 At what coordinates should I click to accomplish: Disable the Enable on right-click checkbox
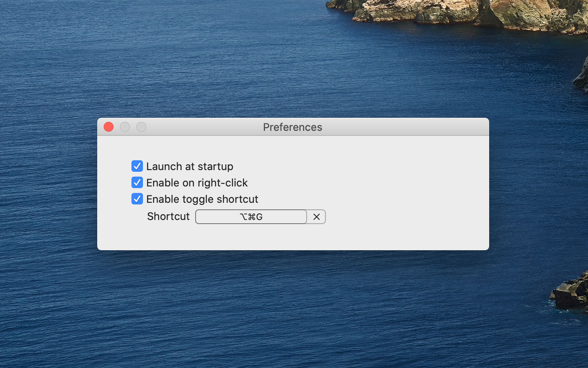click(137, 182)
